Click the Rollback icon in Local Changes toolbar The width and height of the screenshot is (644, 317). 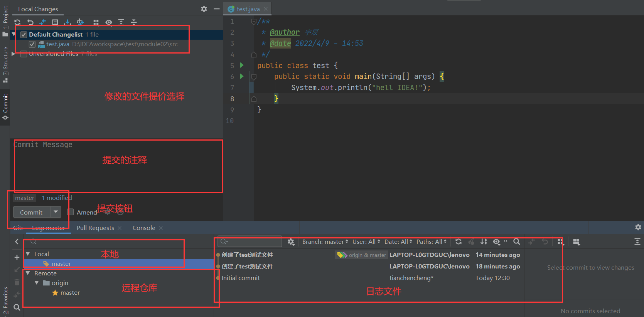tap(30, 22)
